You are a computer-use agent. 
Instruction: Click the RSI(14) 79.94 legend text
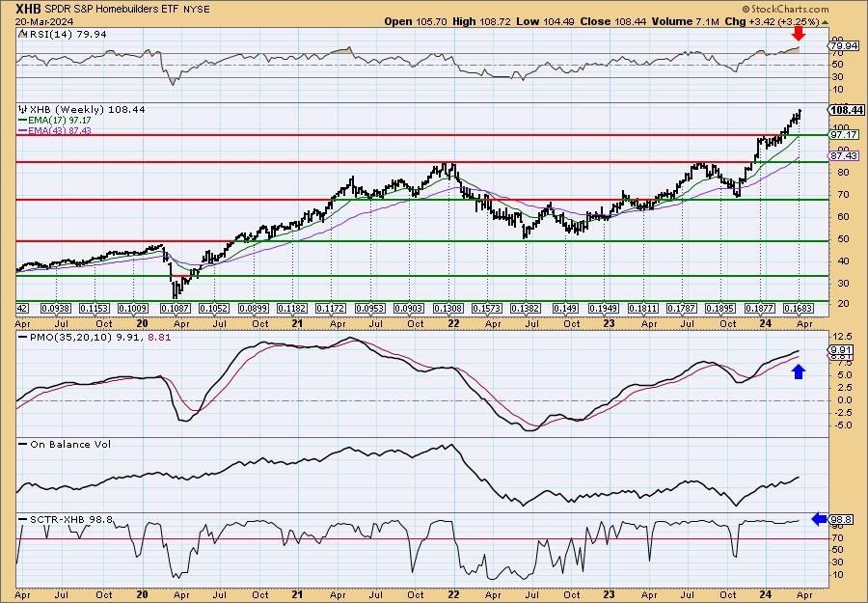(x=67, y=35)
